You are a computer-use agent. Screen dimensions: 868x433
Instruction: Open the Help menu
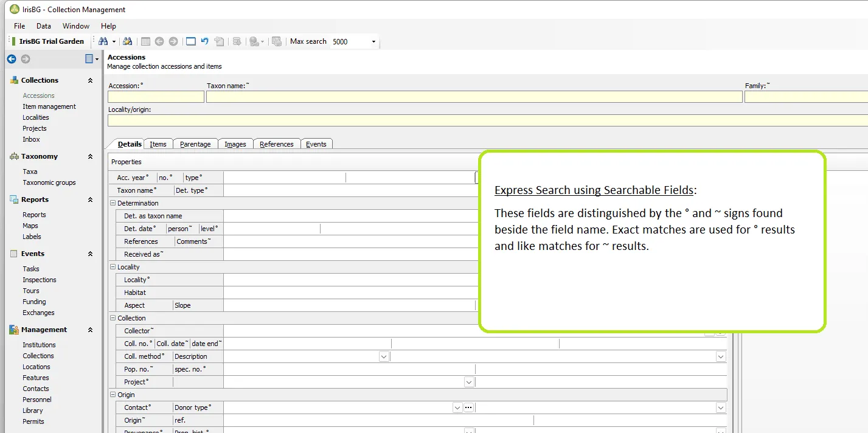tap(108, 26)
